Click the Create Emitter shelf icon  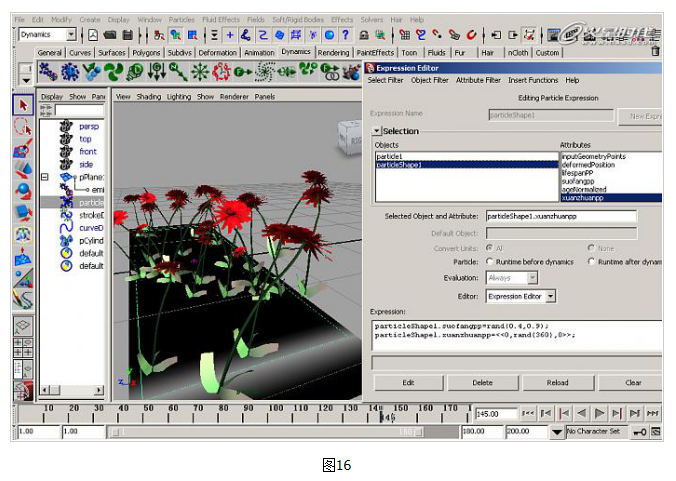click(70, 72)
